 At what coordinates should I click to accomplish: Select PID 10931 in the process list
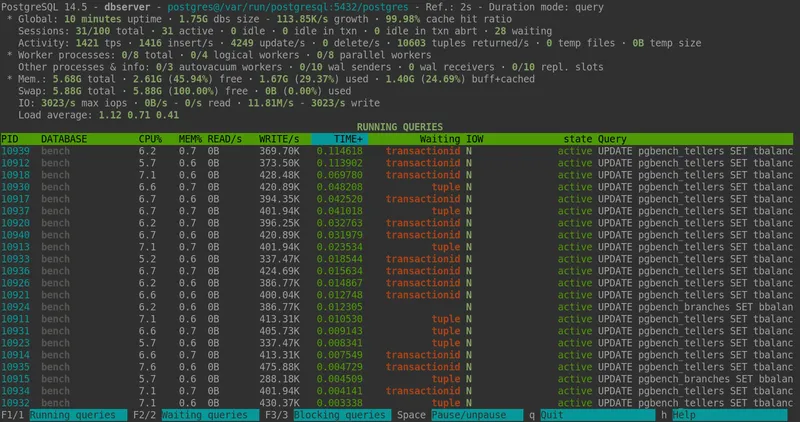click(x=15, y=331)
